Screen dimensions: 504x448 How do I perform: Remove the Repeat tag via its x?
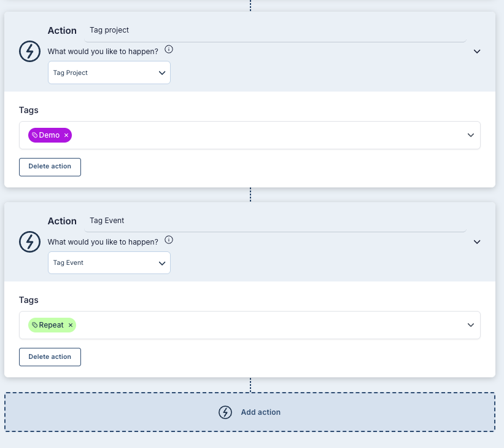(71, 325)
